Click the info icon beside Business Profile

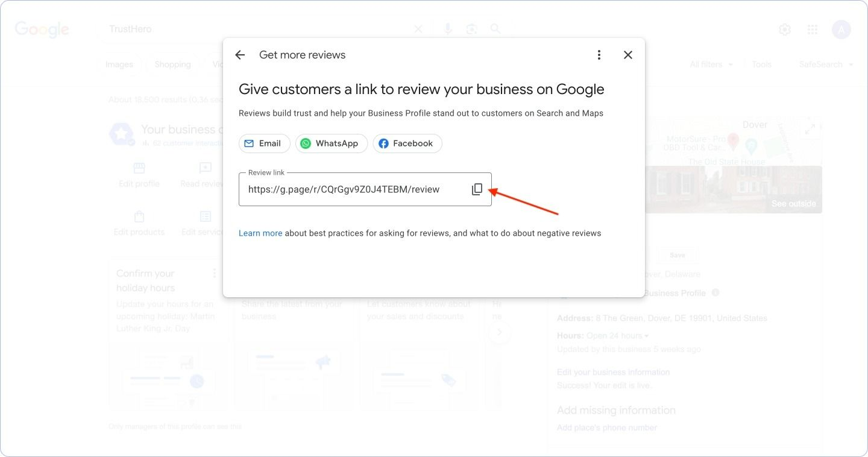[715, 293]
